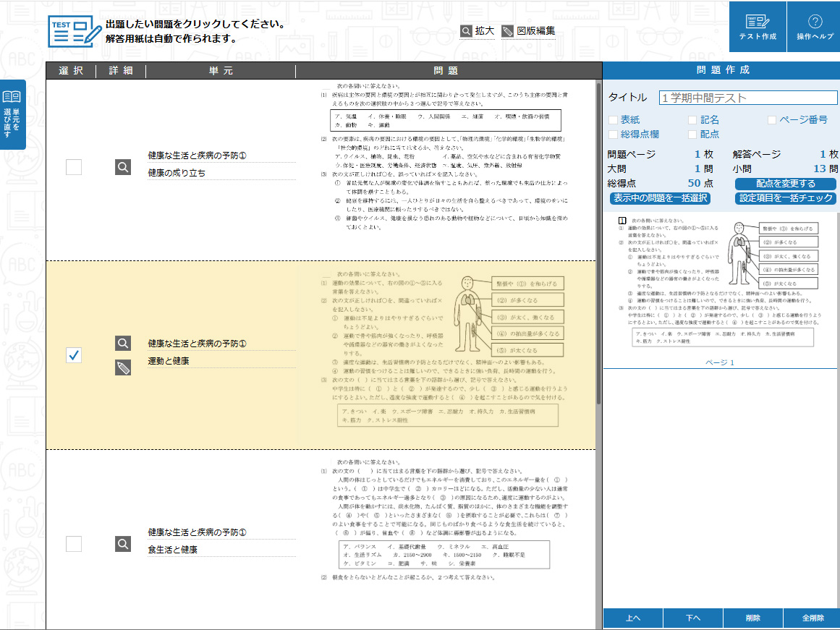Open detail magnifier for 運動と健康 row
840x630 pixels.
123,343
